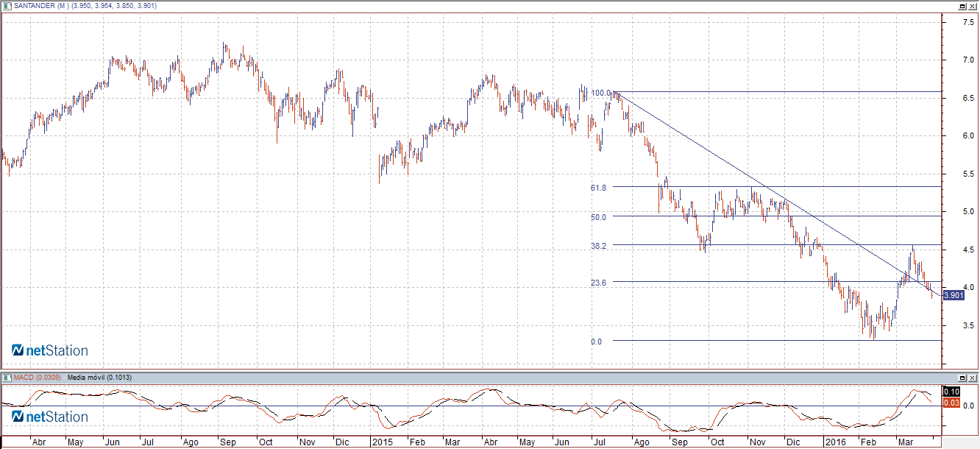Screen dimensions: 980x449
Task: Select the 50.0 Fibonacci retracement label
Action: coord(598,217)
